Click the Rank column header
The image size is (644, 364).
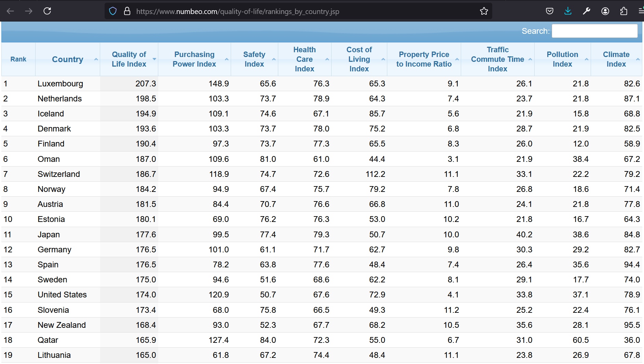(x=18, y=59)
